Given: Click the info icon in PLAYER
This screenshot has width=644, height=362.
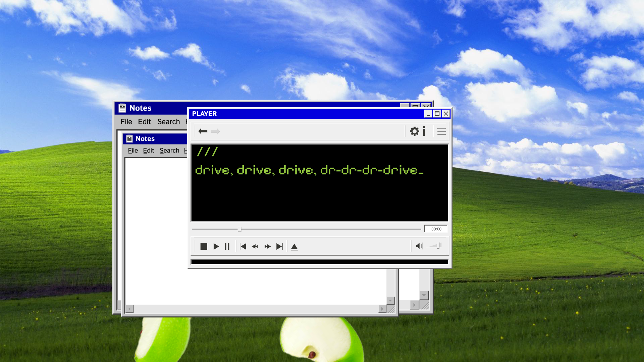Looking at the screenshot, I should (x=424, y=131).
